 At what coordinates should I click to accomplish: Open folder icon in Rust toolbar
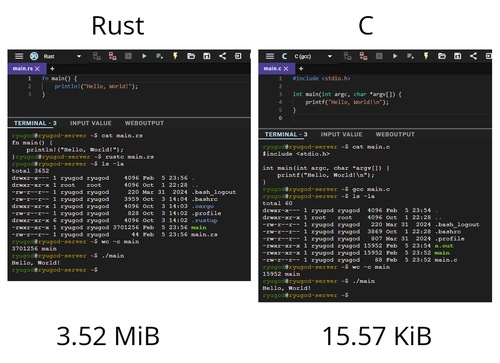191,56
